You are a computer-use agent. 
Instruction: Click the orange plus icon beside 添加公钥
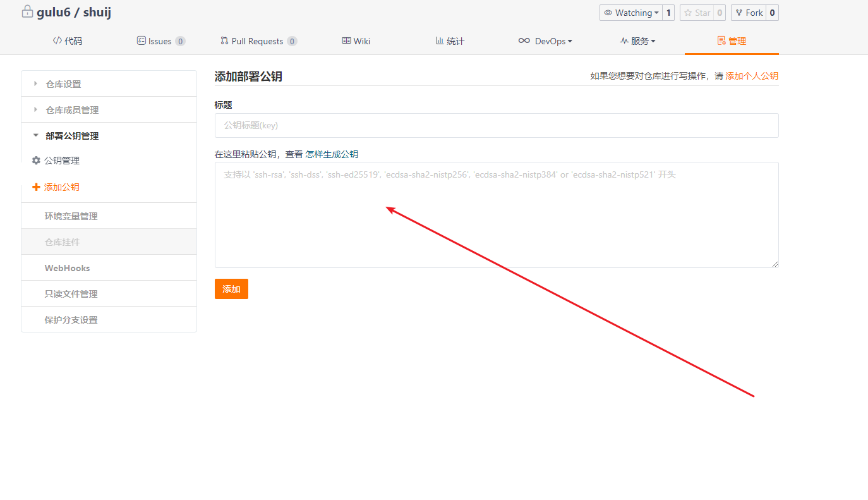click(36, 187)
